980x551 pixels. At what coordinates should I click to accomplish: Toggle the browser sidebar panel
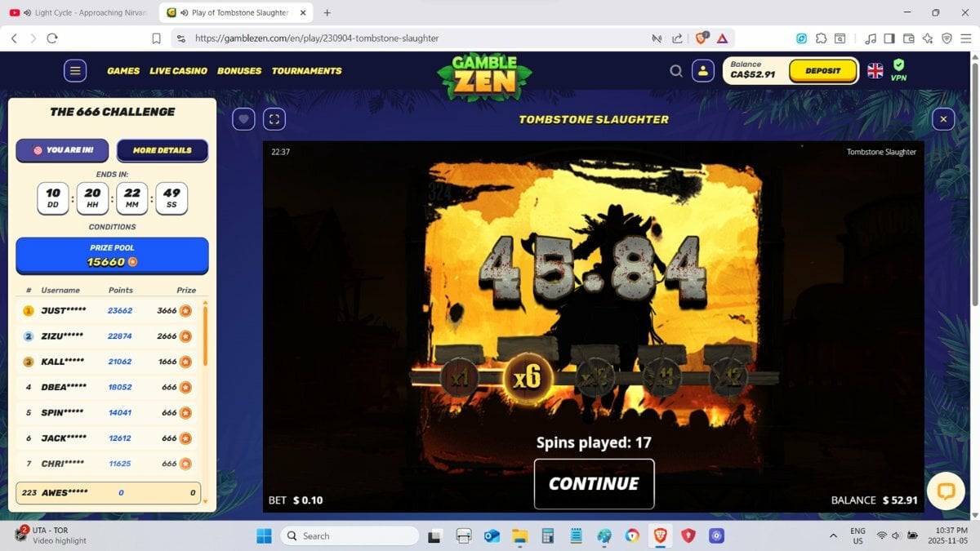click(889, 38)
